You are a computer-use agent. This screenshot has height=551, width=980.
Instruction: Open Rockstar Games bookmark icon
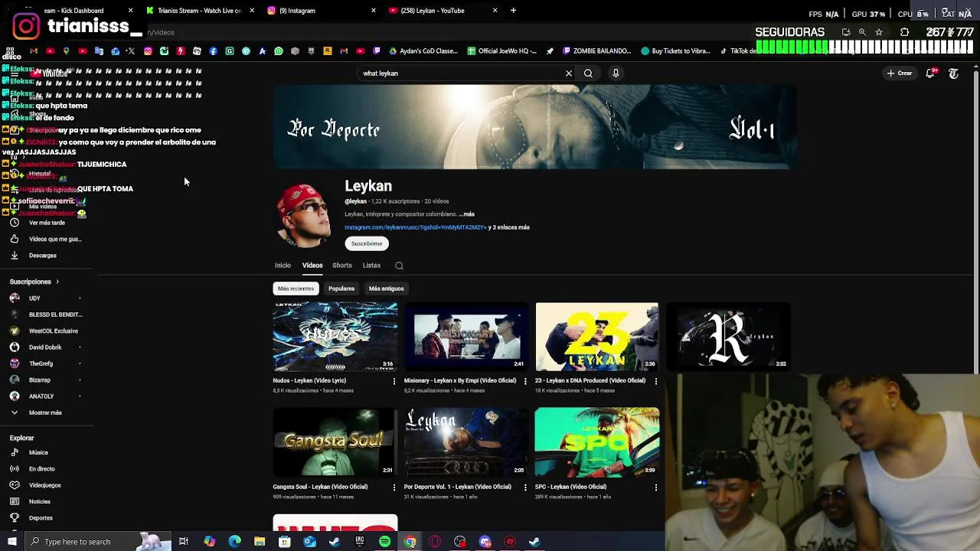click(x=328, y=51)
